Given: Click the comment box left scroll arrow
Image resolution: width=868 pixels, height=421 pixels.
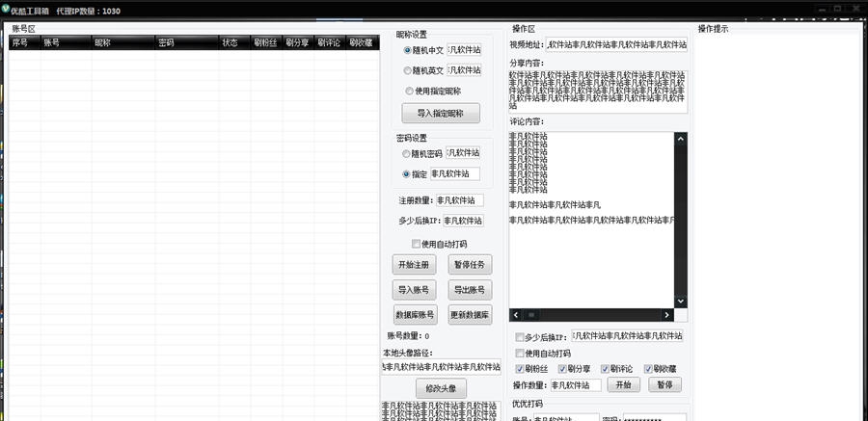Looking at the screenshot, I should (516, 315).
